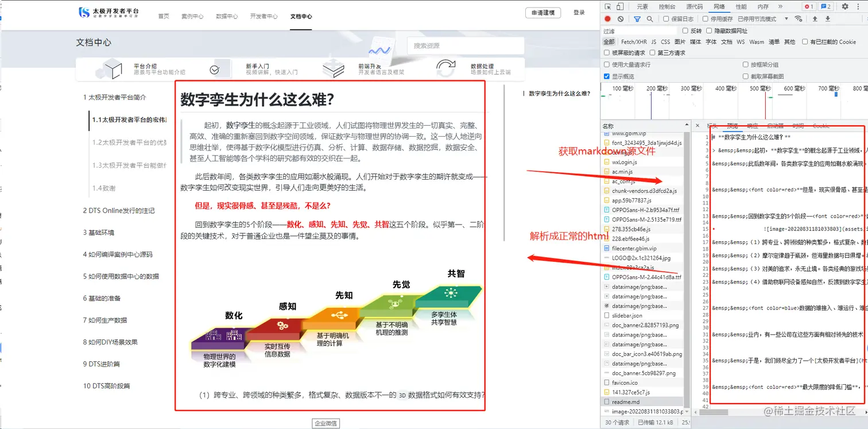
Task: Switch to the 控制台 DevTools tab
Action: point(667,7)
